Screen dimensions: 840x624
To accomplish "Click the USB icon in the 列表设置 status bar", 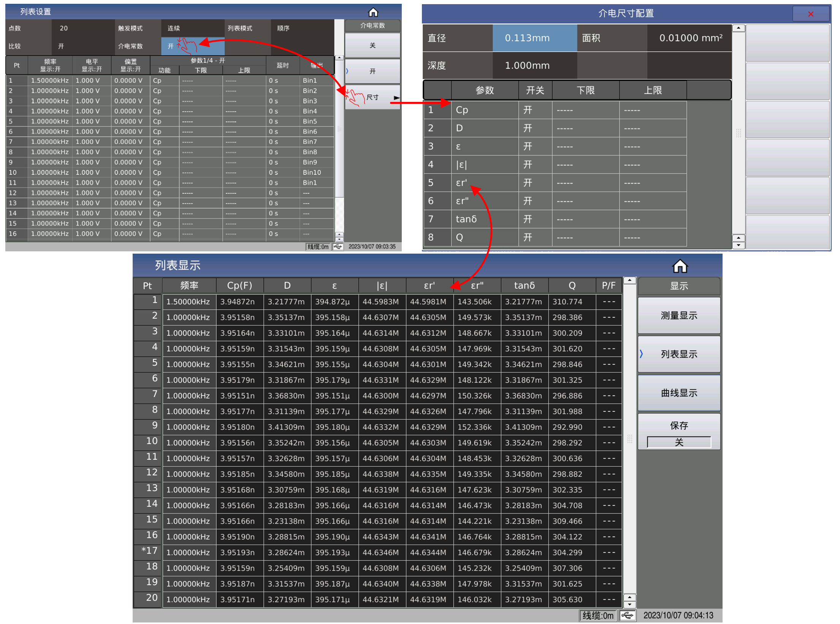I will [338, 246].
